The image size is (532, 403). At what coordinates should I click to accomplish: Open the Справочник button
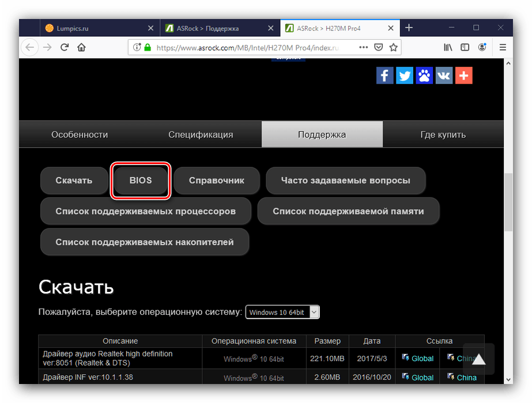217,180
